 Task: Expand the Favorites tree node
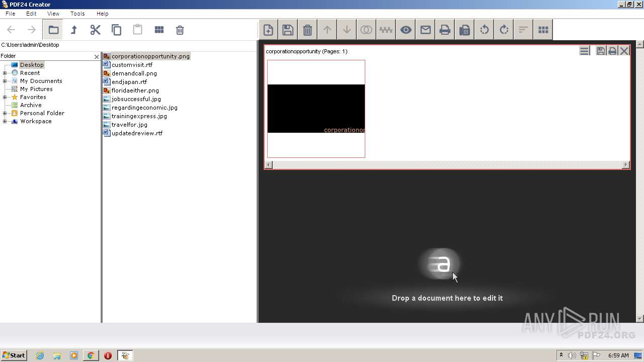[x=5, y=97]
